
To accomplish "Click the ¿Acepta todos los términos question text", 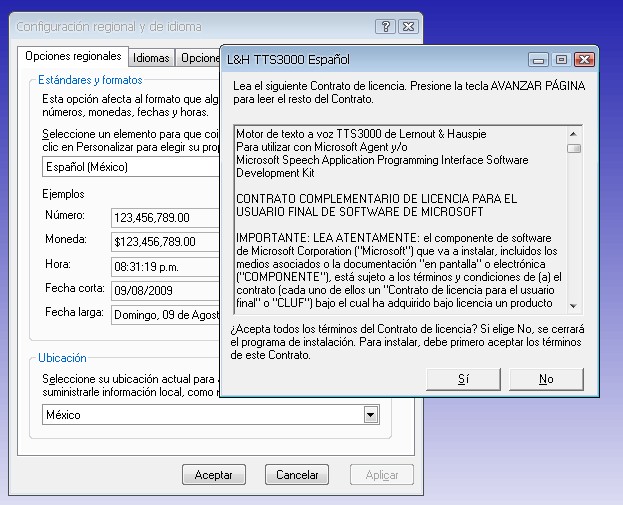I will [x=407, y=342].
